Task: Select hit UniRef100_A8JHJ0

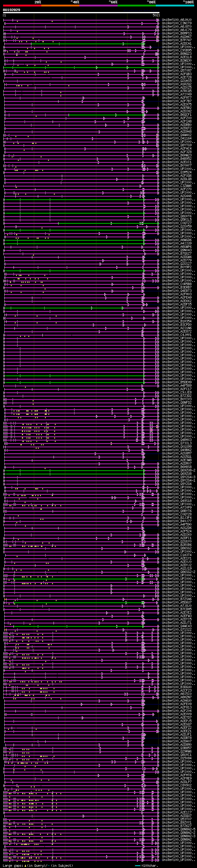Action: (177, 20)
